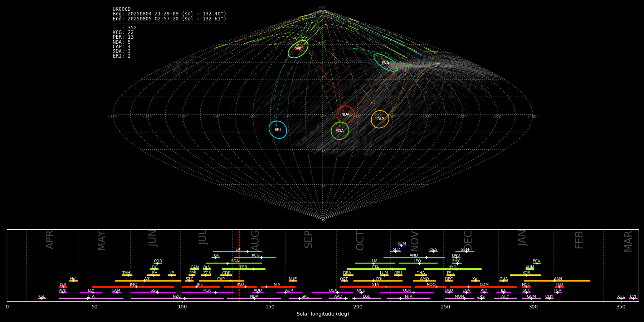Click the EVI bar at timeline end

click(x=633, y=298)
